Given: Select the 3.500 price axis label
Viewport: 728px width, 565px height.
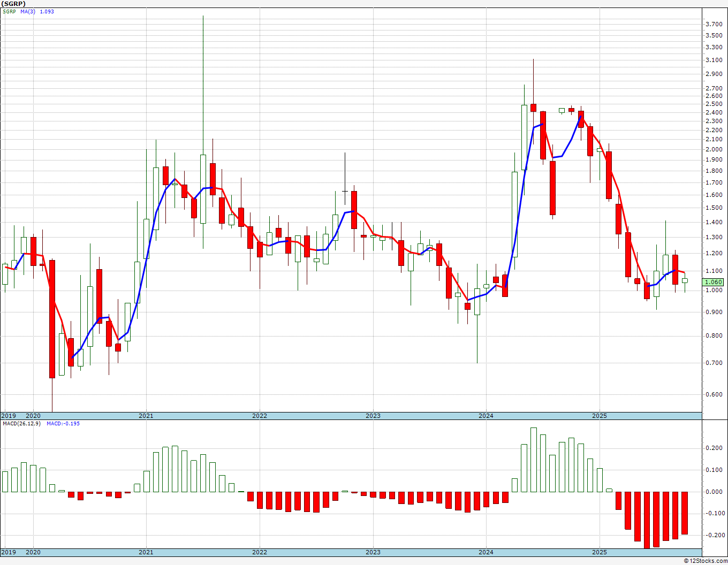Looking at the screenshot, I should coord(714,35).
